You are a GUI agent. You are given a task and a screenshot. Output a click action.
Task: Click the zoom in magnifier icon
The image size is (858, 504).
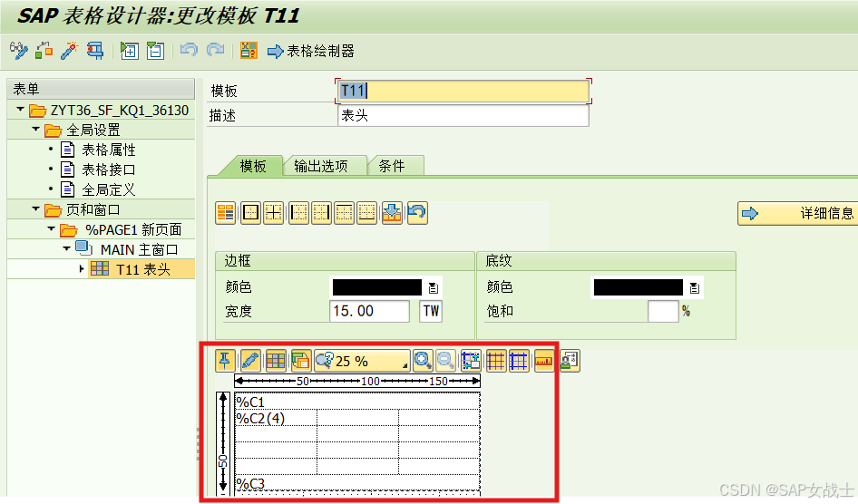pyautogui.click(x=423, y=361)
